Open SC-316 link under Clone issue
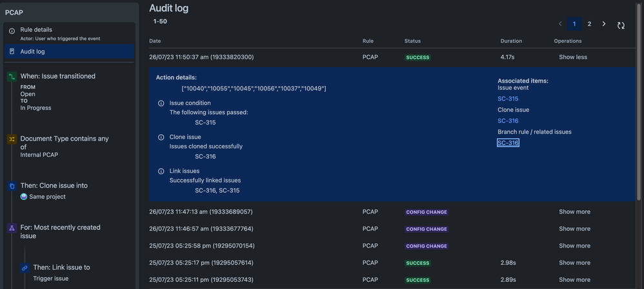 click(508, 121)
